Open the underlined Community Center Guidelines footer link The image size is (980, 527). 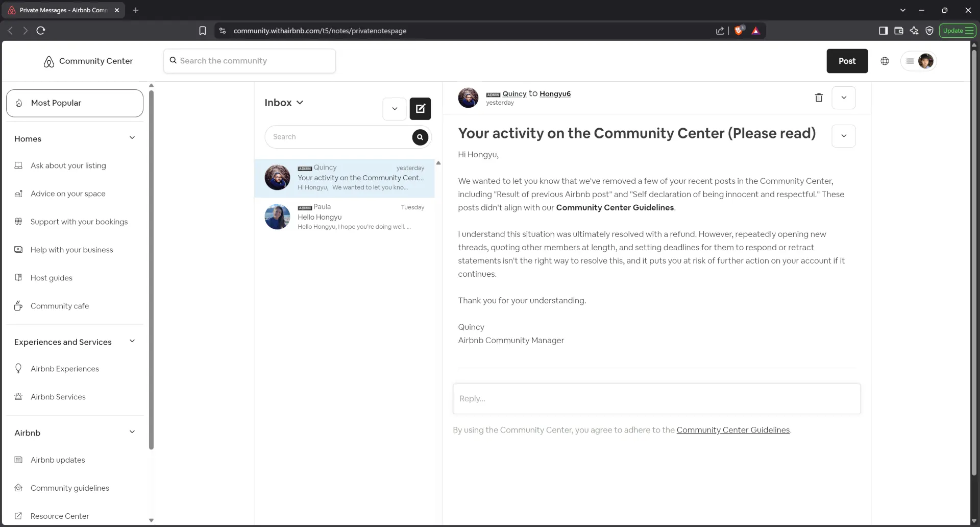click(733, 430)
